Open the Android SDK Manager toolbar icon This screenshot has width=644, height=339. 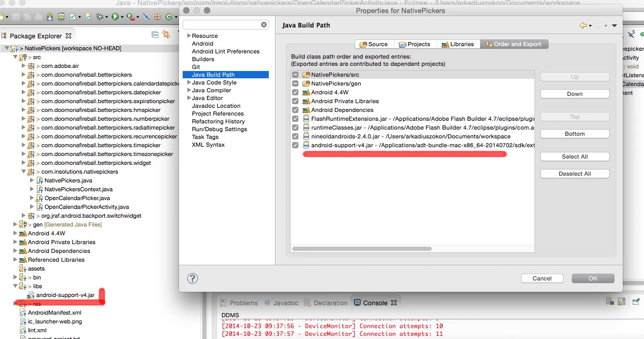50,17
